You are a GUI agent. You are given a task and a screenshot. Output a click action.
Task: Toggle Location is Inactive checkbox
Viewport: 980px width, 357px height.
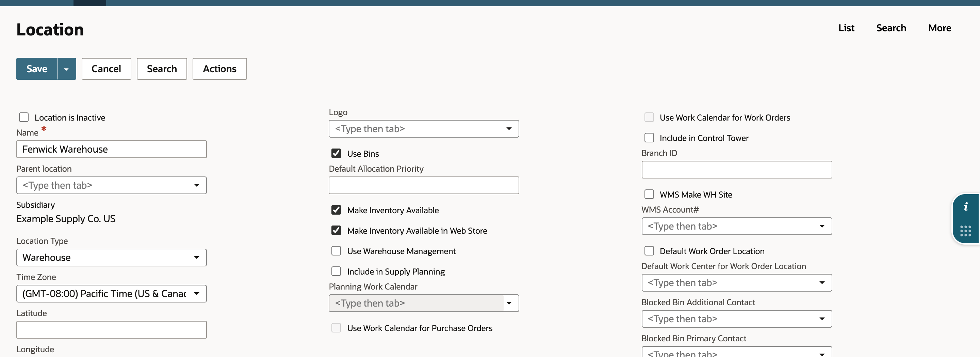click(x=24, y=117)
